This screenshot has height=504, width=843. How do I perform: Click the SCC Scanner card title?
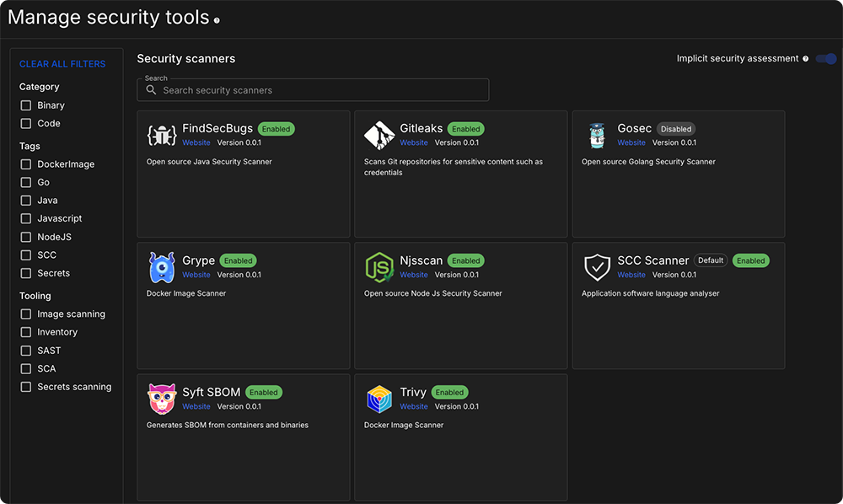pyautogui.click(x=653, y=260)
